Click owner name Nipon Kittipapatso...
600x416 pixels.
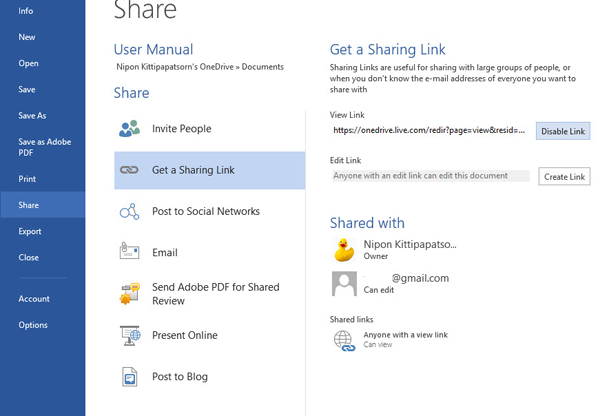[x=410, y=244]
